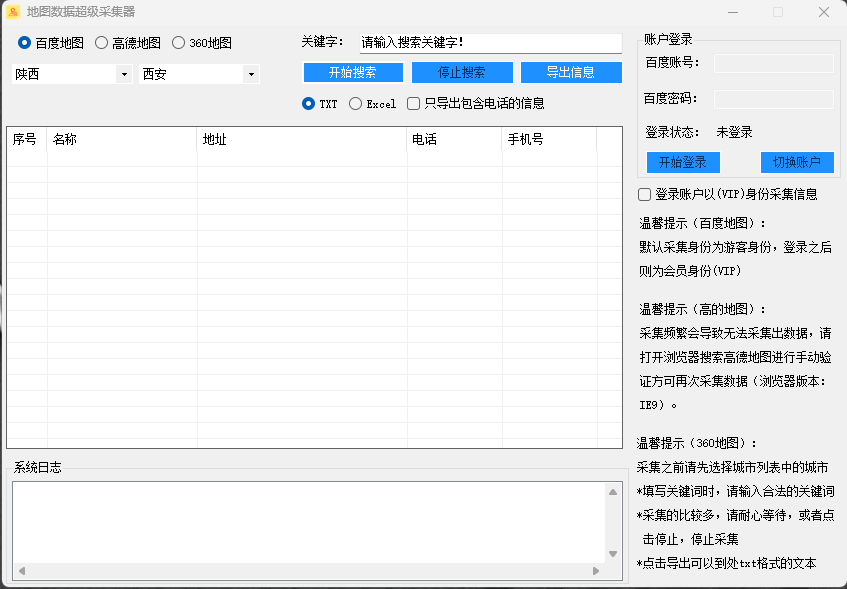Click the app icon in title bar
This screenshot has width=847, height=589.
tap(13, 12)
